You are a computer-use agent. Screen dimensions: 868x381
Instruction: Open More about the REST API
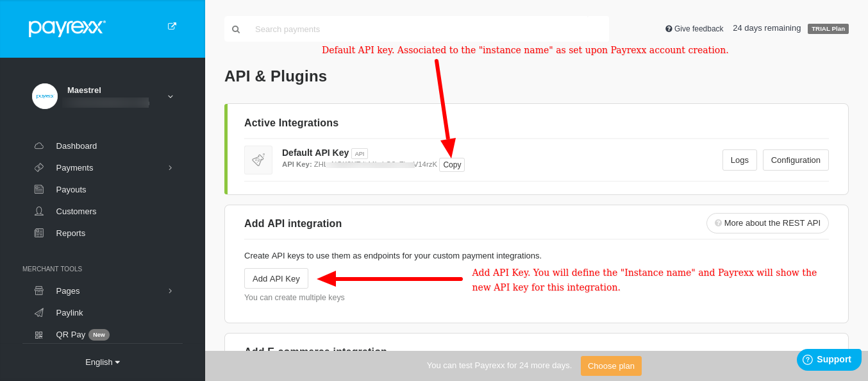[767, 223]
